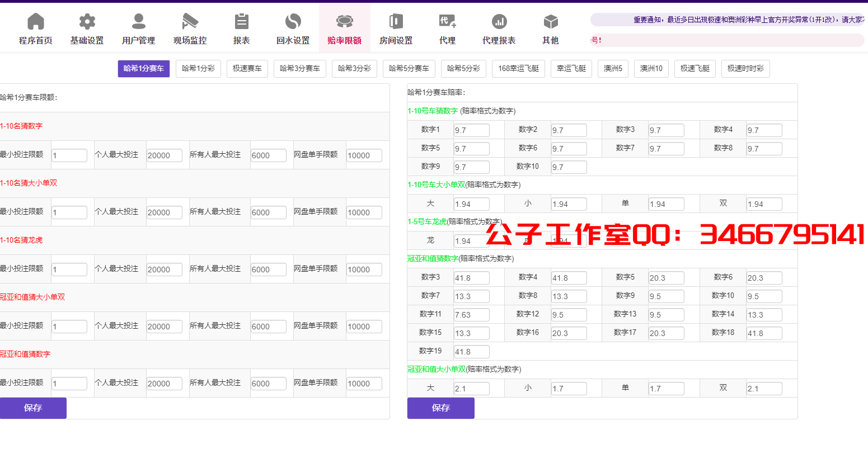Edit 最小投注限额 for 1-10名猜数字

tap(69, 155)
